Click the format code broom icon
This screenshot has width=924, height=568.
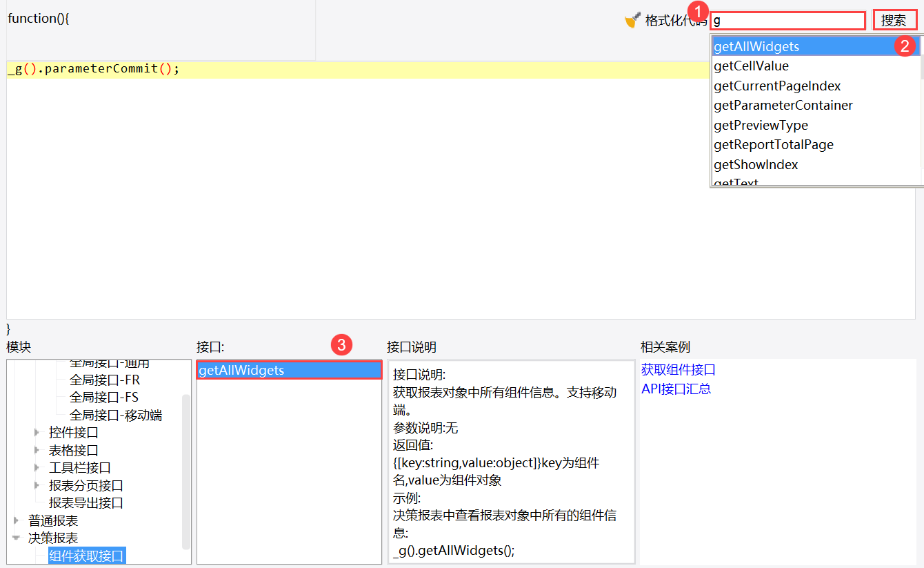tap(632, 21)
